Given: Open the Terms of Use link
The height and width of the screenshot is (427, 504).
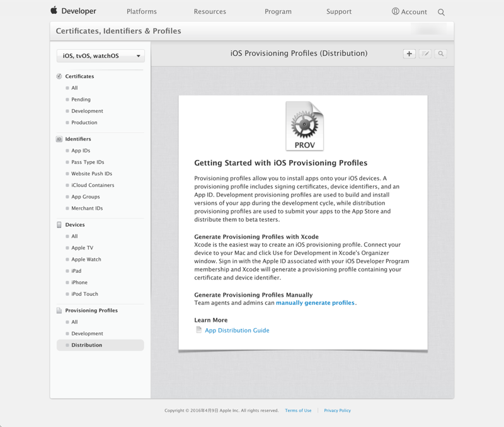Looking at the screenshot, I should click(x=298, y=410).
